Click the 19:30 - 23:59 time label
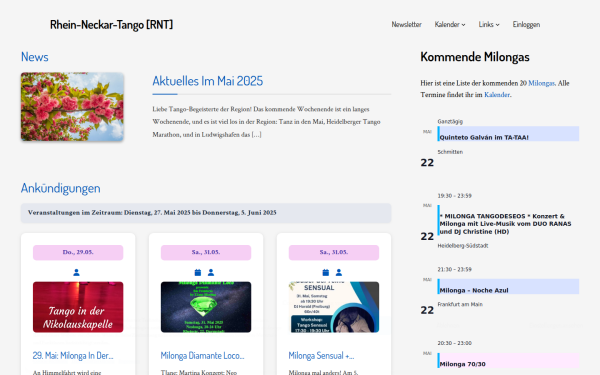 pos(455,196)
